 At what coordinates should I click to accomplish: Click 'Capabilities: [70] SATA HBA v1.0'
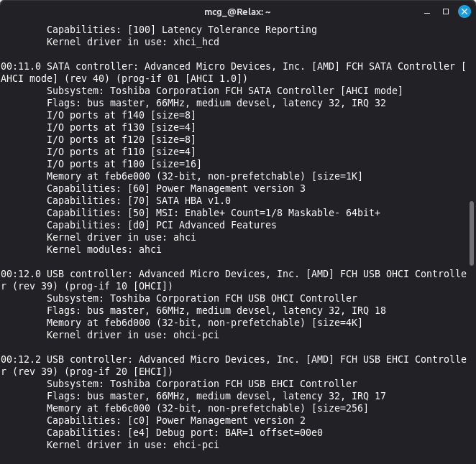[x=139, y=201]
